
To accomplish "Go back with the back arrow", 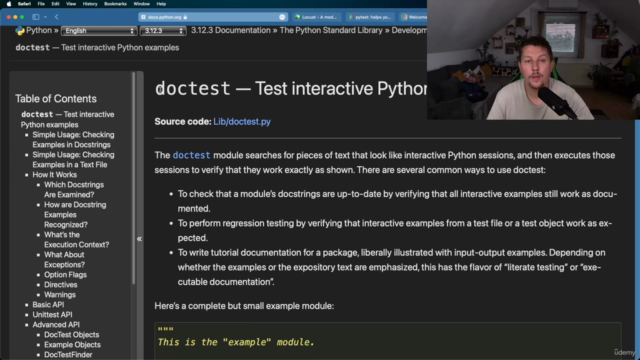I will tap(56, 17).
